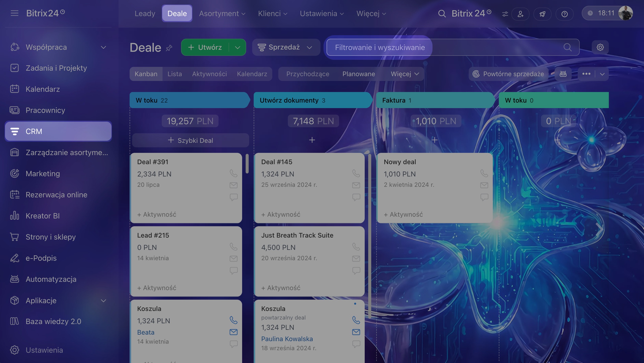This screenshot has width=644, height=363.
Task: Open the help question mark icon
Action: (x=565, y=14)
